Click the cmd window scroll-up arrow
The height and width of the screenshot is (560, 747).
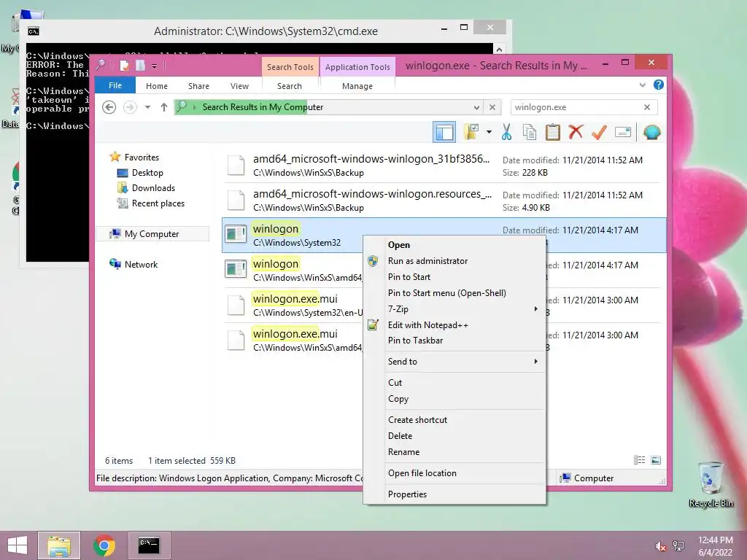[499, 50]
